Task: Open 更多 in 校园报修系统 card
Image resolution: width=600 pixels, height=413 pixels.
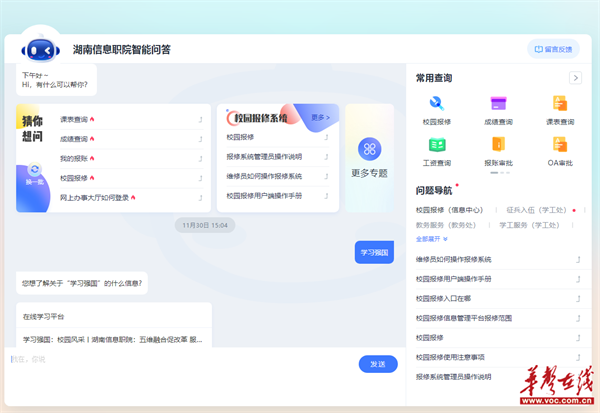Action: (x=320, y=118)
